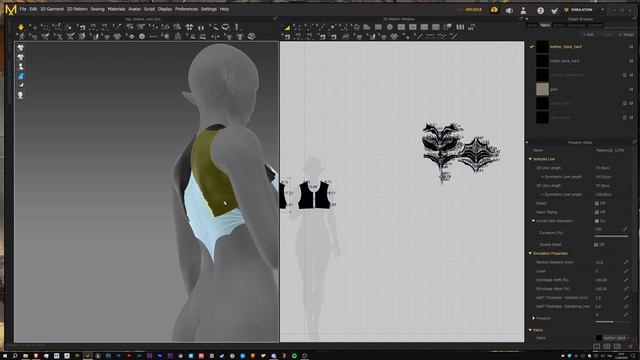
Task: Open the Avatar menu
Action: 134,9
